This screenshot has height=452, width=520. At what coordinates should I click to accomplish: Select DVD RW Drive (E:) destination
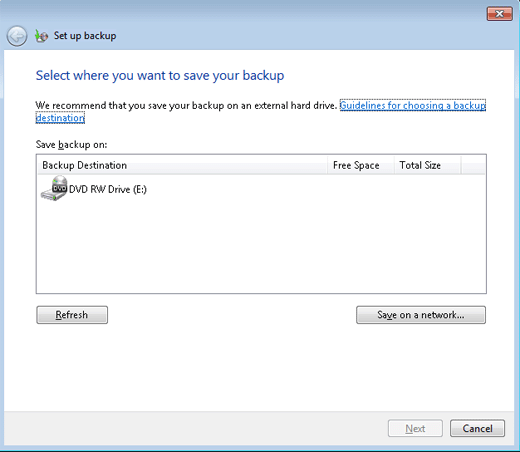click(94, 189)
